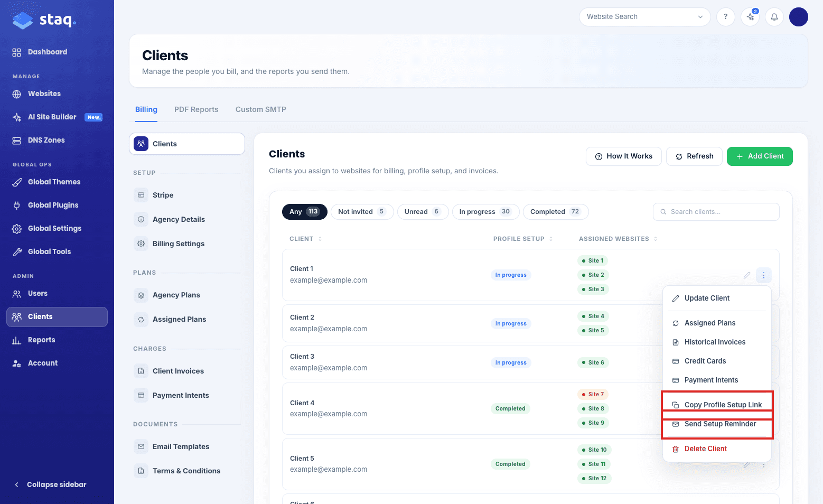The height and width of the screenshot is (504, 823).
Task: Click the Add Client button
Action: click(760, 156)
